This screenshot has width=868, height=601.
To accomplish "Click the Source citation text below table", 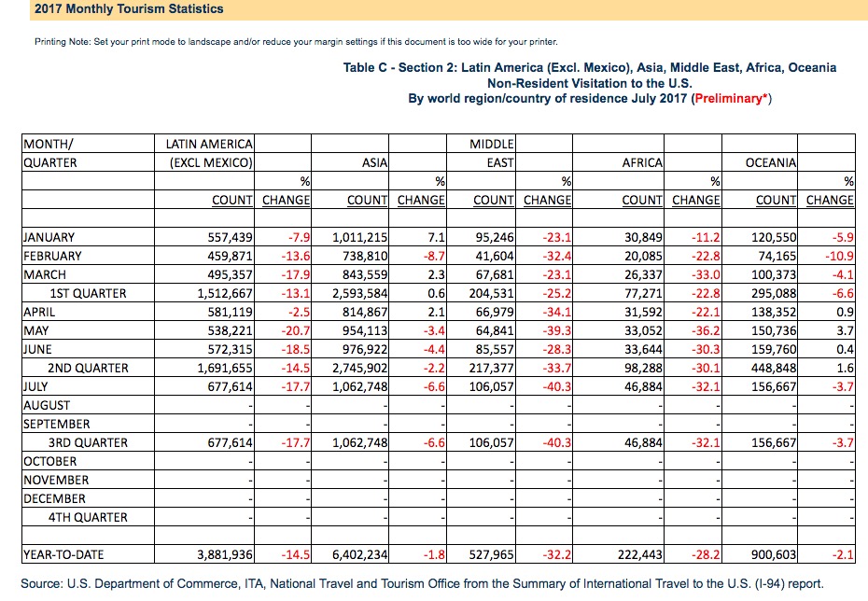I will pyautogui.click(x=422, y=584).
